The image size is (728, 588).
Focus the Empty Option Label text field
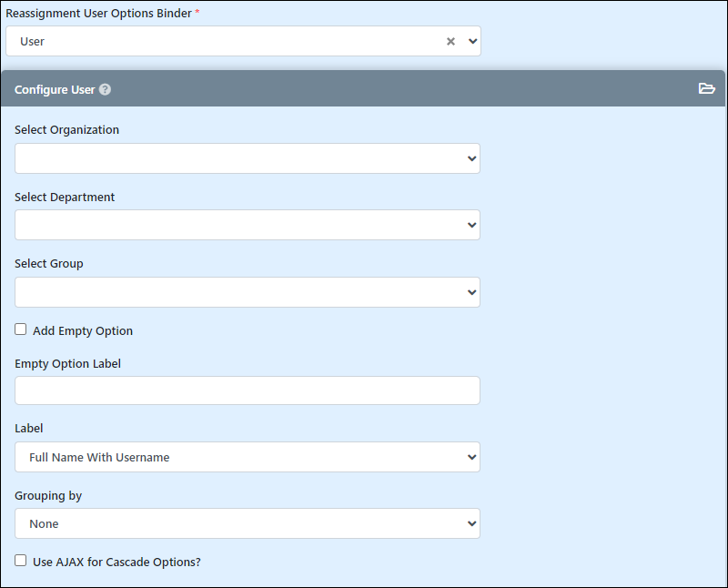pyautogui.click(x=248, y=390)
